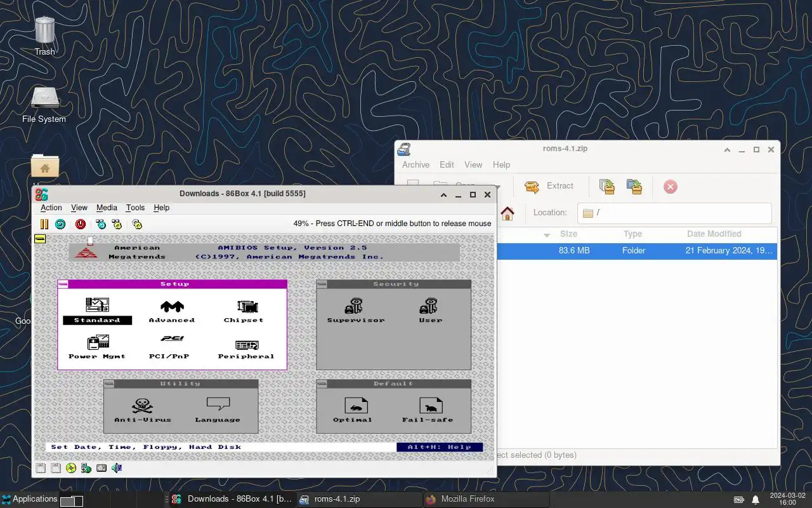This screenshot has height=508, width=812.
Task: Open Trash desktop icon
Action: click(44, 36)
